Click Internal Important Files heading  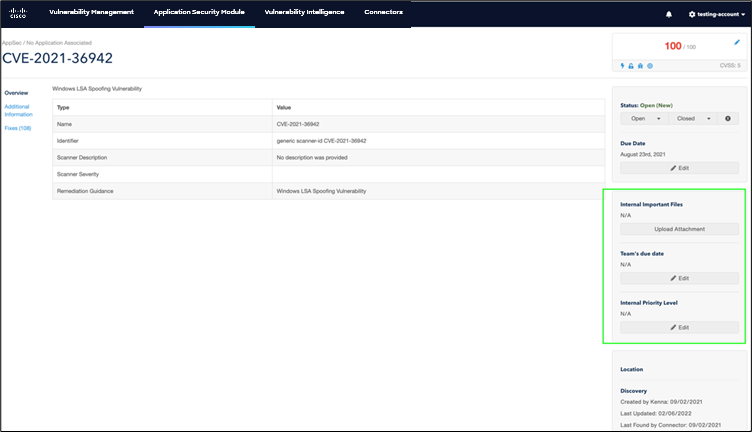[x=651, y=204]
